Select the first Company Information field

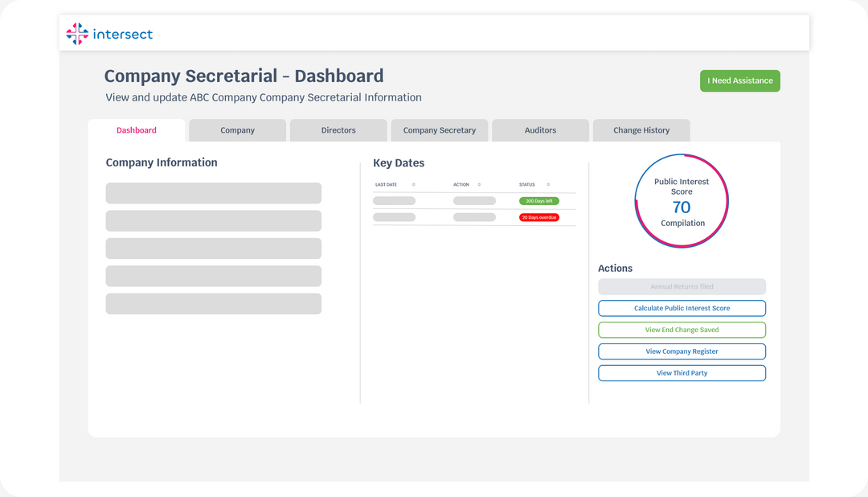(x=213, y=193)
